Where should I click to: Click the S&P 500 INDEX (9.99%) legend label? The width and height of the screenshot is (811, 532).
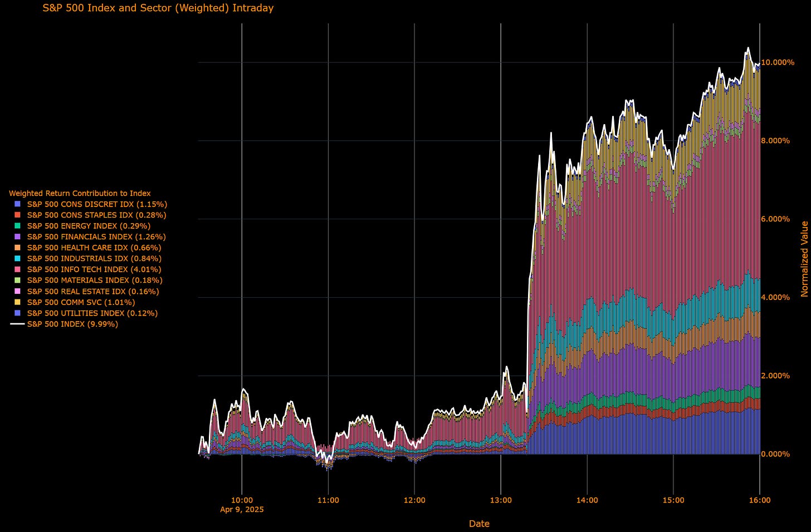[x=72, y=324]
